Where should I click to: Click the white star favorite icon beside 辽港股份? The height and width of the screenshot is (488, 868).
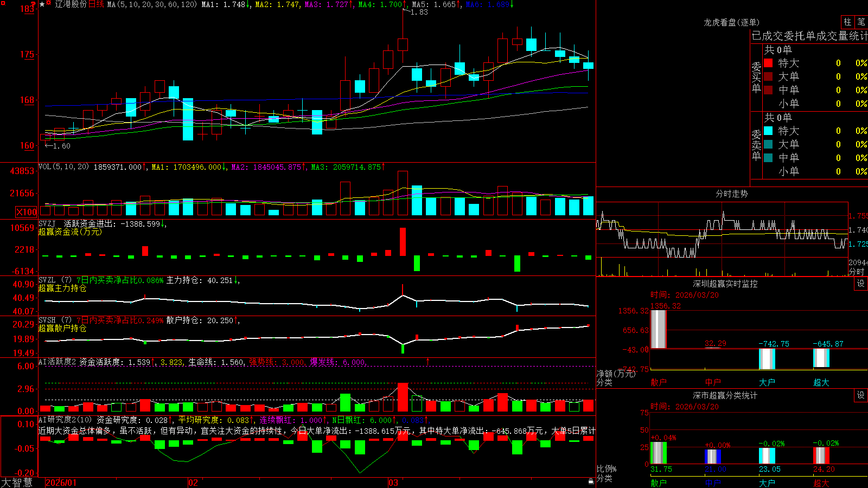pos(42,4)
